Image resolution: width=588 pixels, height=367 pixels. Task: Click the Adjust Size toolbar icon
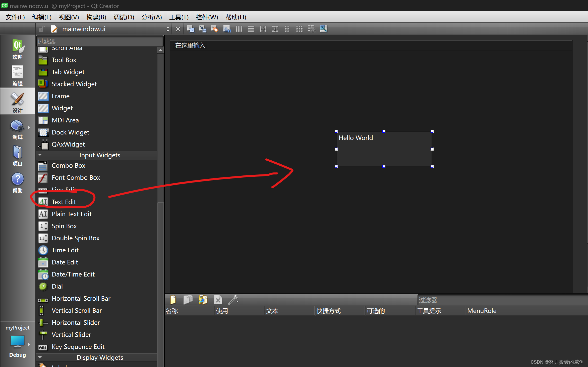click(x=323, y=29)
